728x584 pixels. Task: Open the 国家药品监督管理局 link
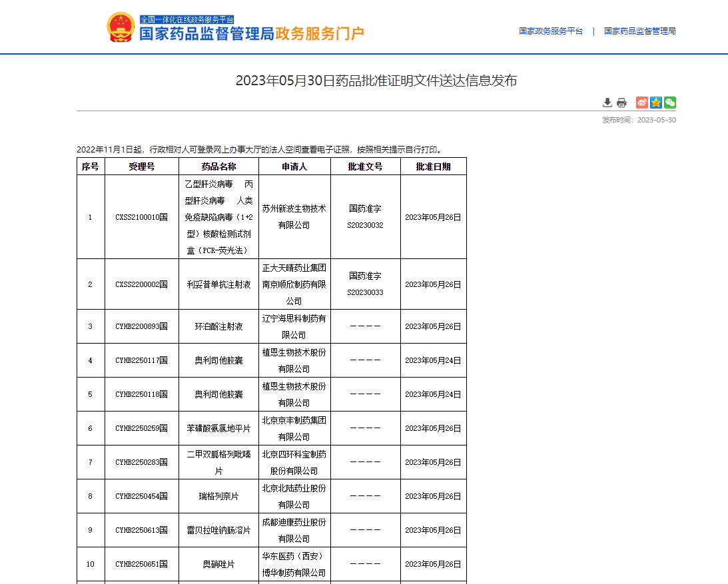pos(639,31)
